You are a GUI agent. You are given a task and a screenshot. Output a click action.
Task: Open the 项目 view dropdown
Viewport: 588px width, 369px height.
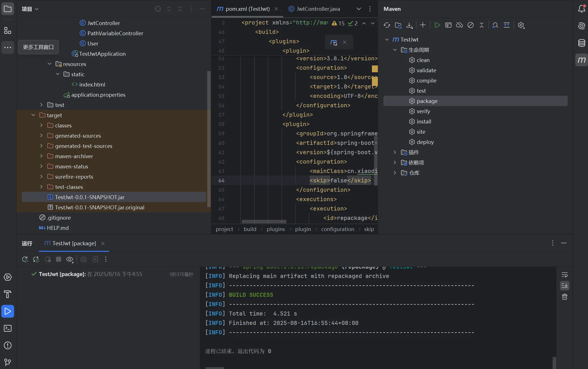(30, 9)
